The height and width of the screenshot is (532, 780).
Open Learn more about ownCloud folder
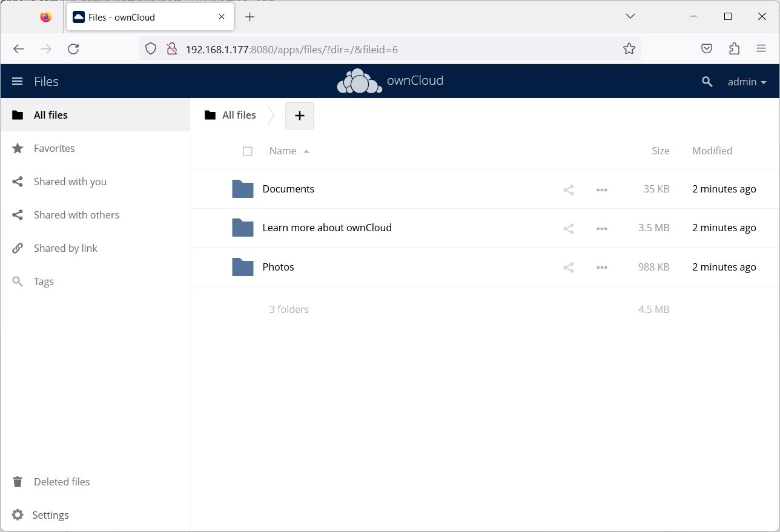tap(327, 228)
